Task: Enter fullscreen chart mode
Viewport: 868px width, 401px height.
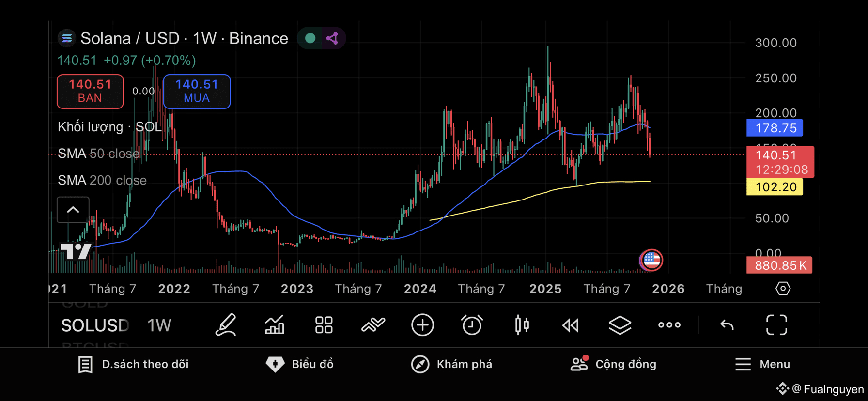Action: [x=776, y=325]
